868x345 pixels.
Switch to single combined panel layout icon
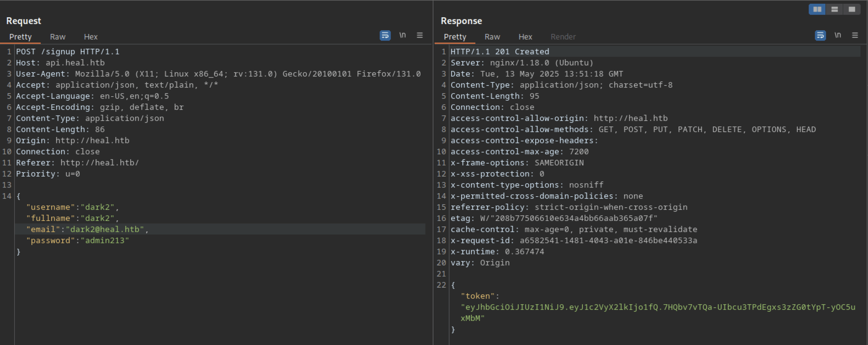(852, 9)
